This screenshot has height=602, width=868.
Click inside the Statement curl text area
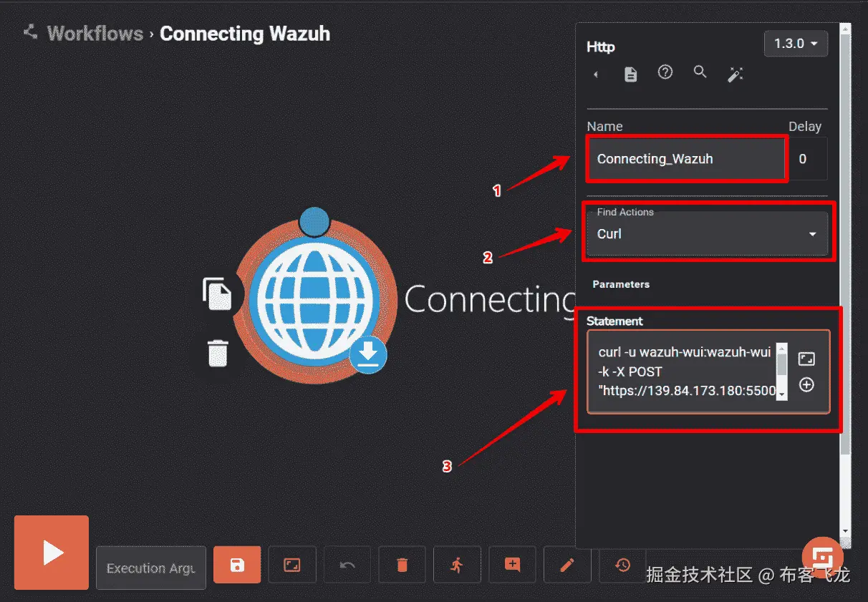coord(687,371)
